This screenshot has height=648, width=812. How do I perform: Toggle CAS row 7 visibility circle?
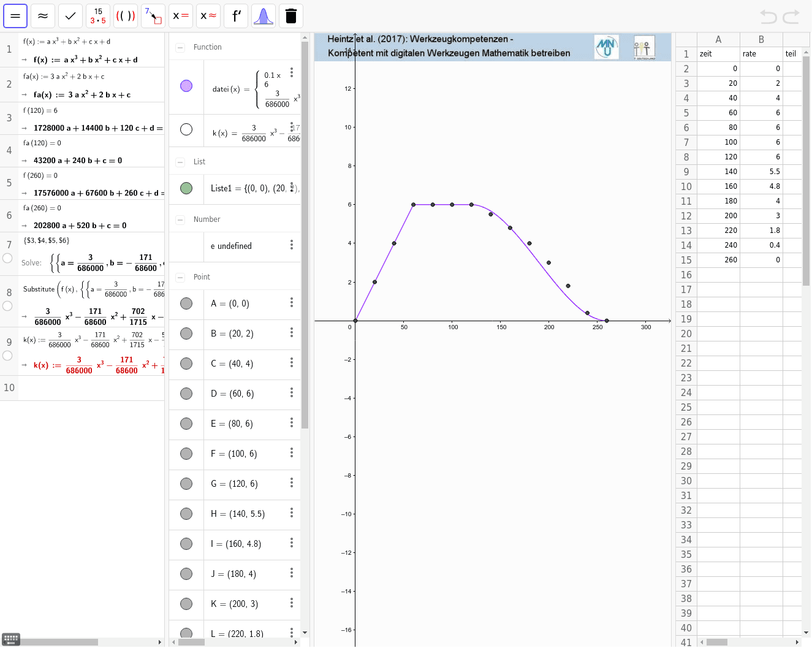coord(7,258)
